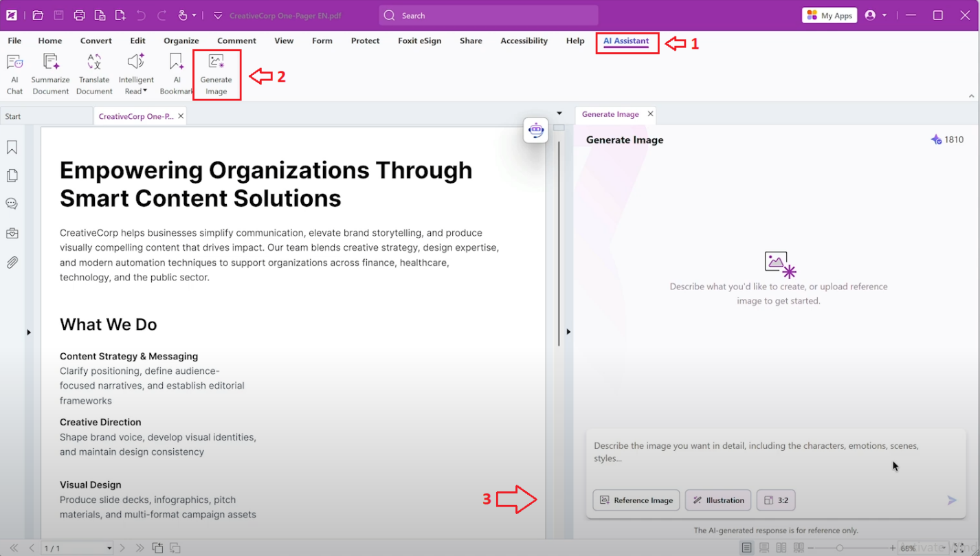Open the Bookmarks side panel
The height and width of the screenshot is (556, 980).
(x=12, y=148)
